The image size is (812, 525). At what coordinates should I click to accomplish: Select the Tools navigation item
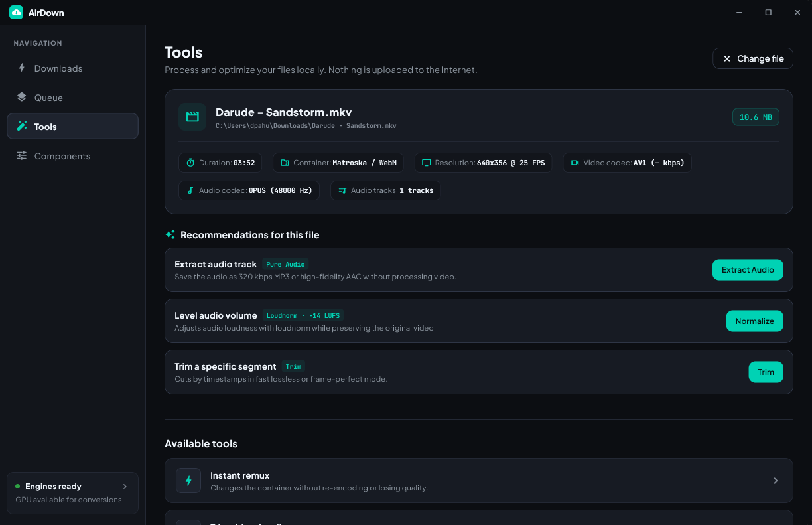pyautogui.click(x=72, y=126)
